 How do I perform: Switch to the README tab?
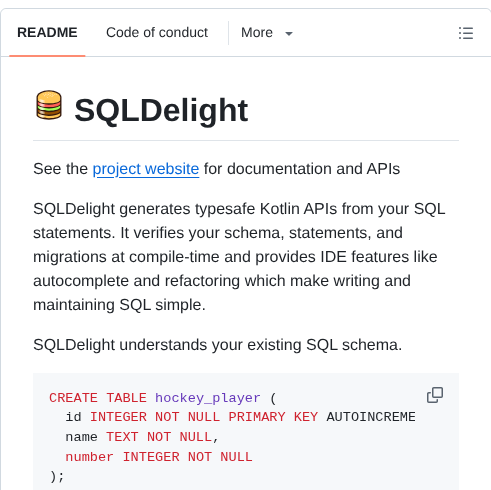click(47, 33)
